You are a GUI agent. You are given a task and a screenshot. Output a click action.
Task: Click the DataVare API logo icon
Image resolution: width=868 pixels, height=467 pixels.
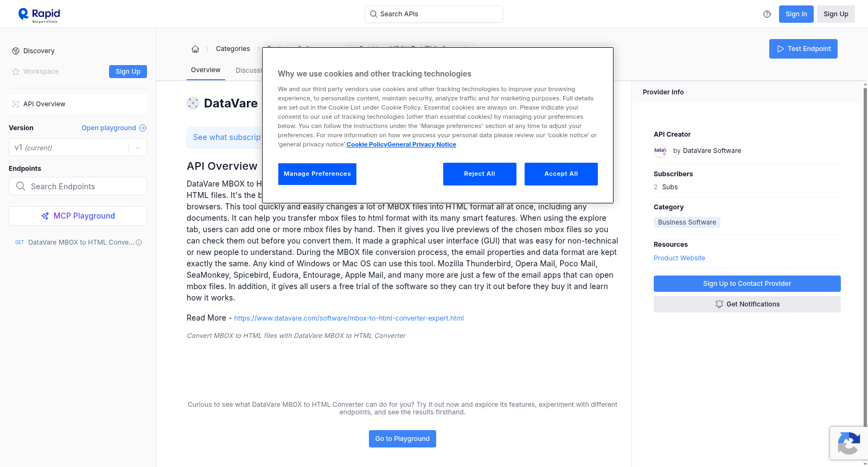(193, 103)
